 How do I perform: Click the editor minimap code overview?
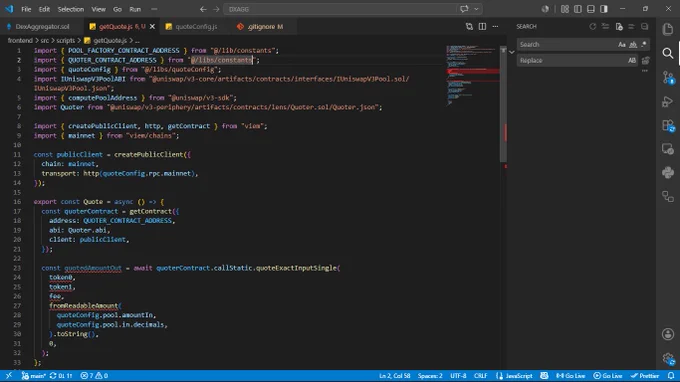pos(473,75)
